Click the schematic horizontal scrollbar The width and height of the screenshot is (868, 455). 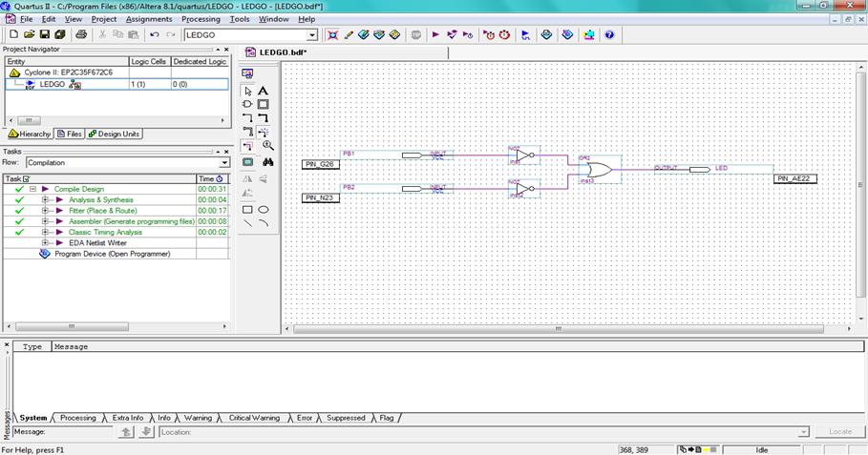[559, 328]
